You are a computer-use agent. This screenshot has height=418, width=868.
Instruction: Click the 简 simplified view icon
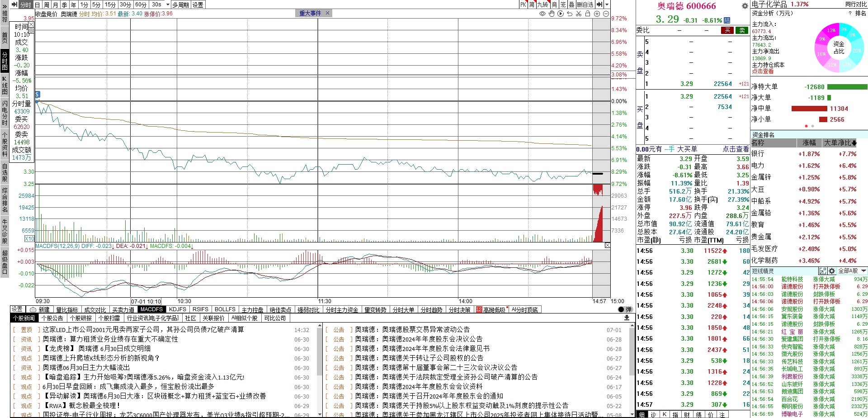click(x=532, y=5)
